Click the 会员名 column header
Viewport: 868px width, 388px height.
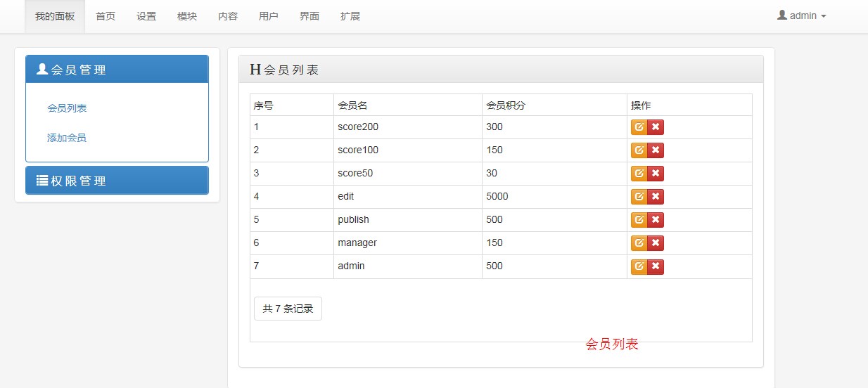click(x=353, y=105)
